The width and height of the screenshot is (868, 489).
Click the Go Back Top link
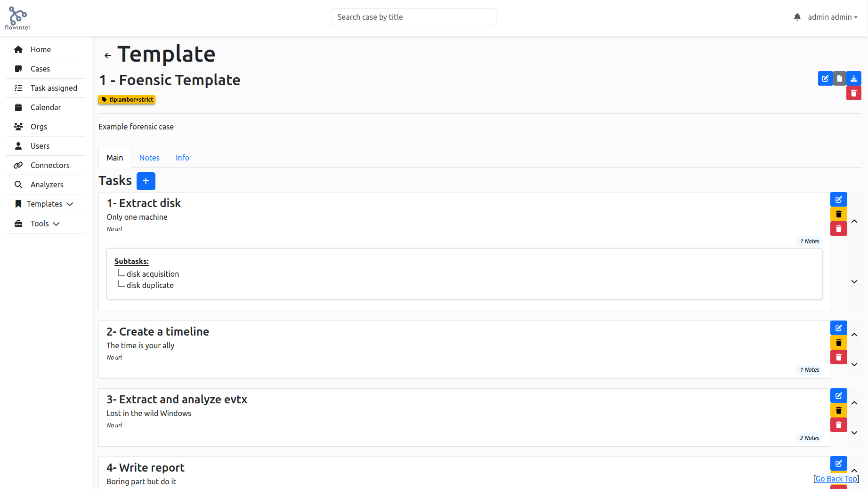pyautogui.click(x=836, y=479)
